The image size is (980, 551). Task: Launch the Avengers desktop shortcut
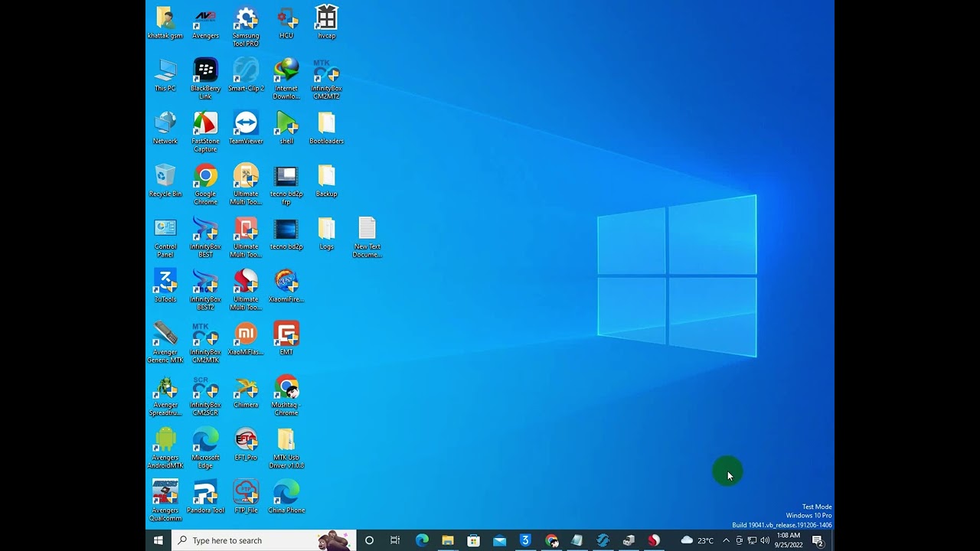point(205,22)
